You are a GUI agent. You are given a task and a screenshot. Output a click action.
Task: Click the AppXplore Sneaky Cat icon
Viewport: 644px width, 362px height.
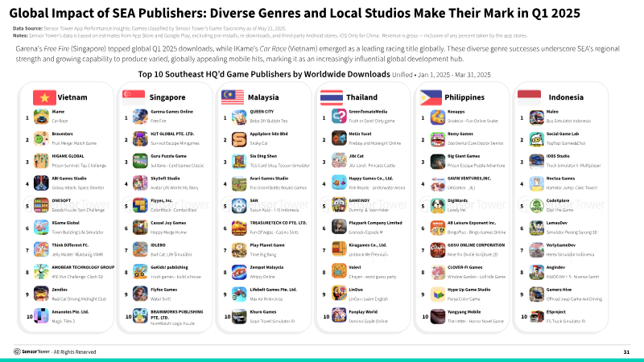coord(239,139)
